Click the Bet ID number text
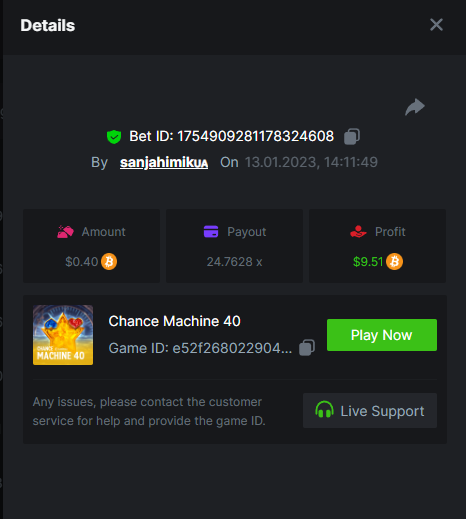 [x=255, y=136]
